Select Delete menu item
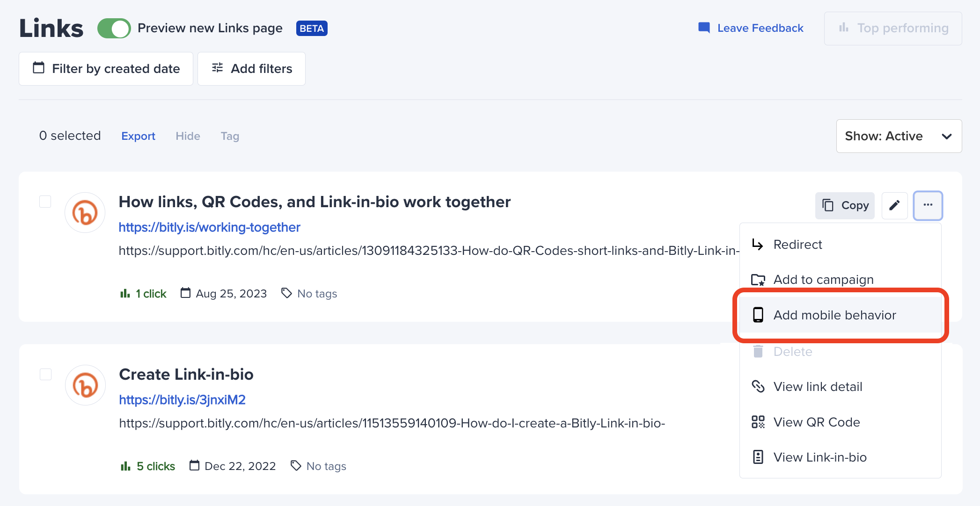Screen dimensions: 980x506 (841, 352)
